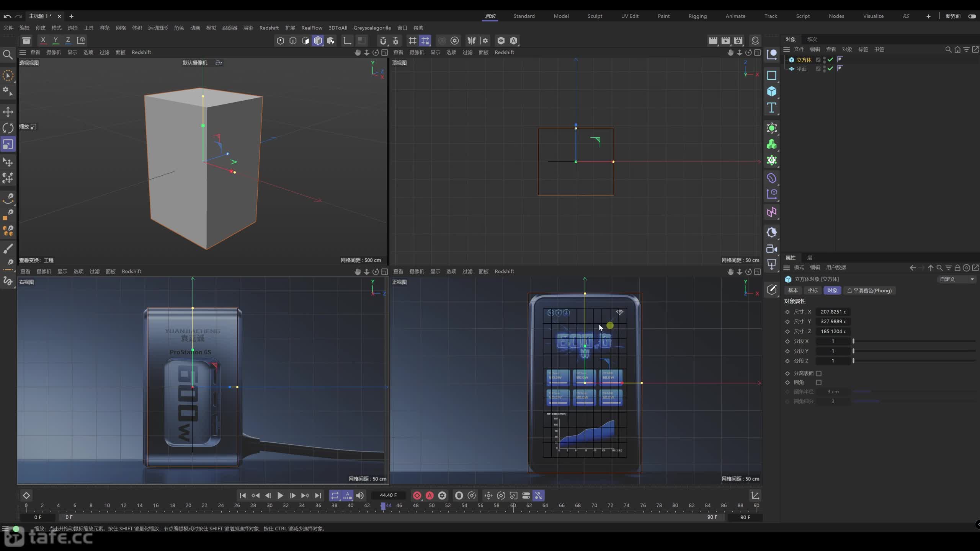Toggle X axis lock in top toolbar
Image resolution: width=980 pixels, height=551 pixels.
coord(43,40)
